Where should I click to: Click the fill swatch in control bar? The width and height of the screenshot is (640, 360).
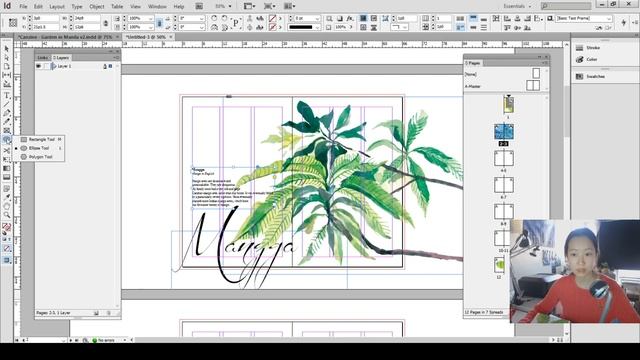pos(272,18)
